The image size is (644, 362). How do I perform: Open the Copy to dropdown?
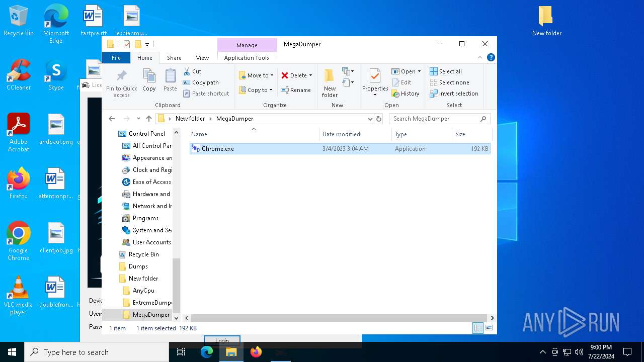[x=256, y=90]
